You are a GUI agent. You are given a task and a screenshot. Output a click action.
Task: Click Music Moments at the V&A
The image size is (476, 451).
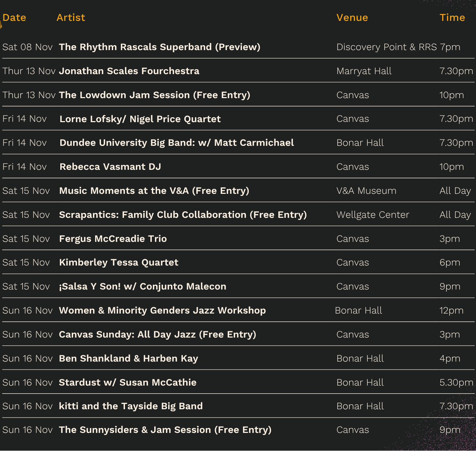click(x=154, y=191)
